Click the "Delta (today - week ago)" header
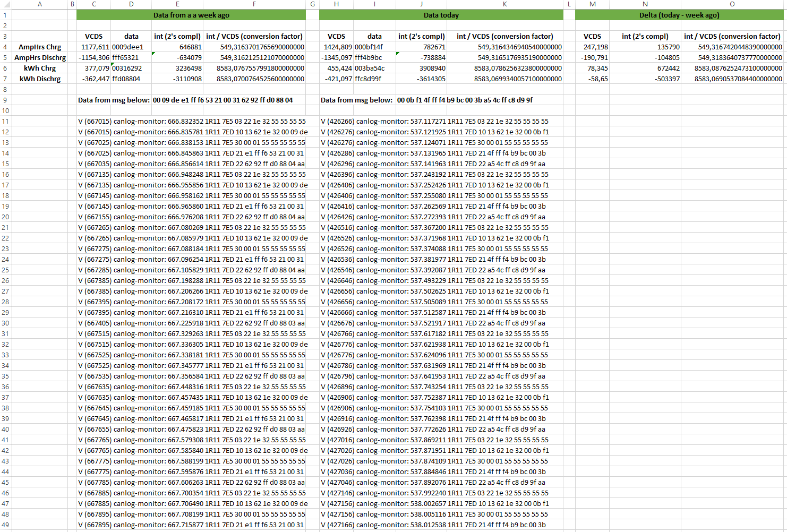 tap(679, 15)
